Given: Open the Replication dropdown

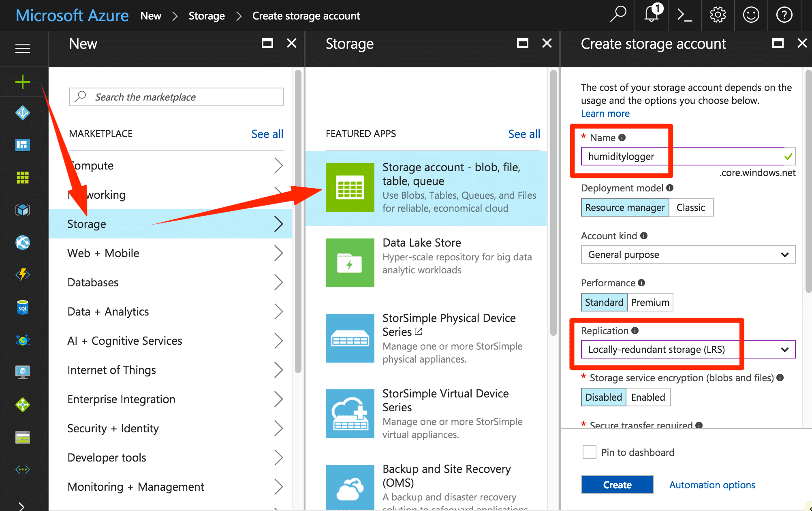Looking at the screenshot, I should (x=688, y=349).
